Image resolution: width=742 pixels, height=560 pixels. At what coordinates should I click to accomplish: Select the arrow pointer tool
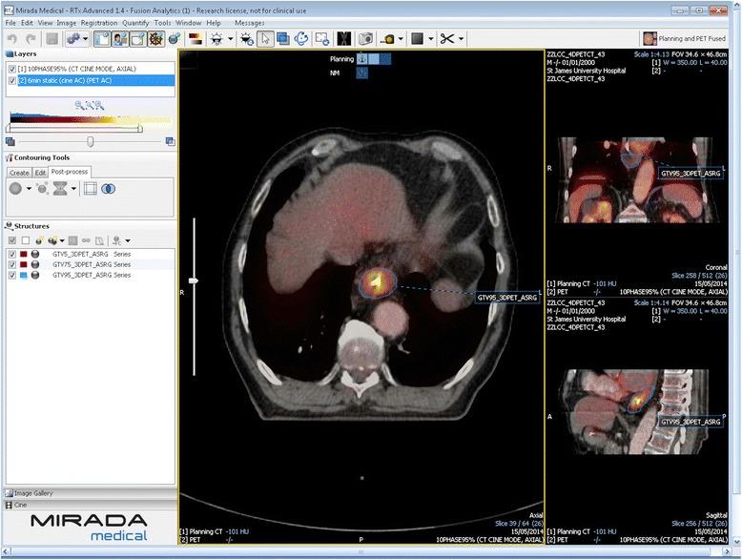[x=265, y=39]
